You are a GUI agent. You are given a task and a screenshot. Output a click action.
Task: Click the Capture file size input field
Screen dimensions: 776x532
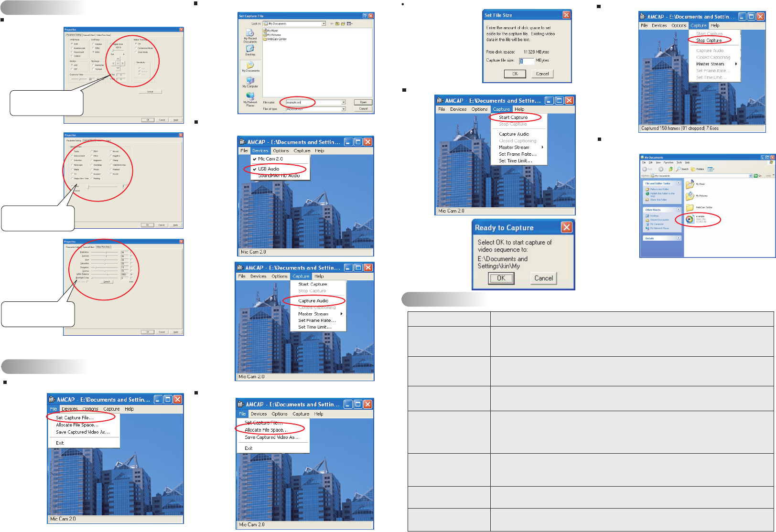527,61
